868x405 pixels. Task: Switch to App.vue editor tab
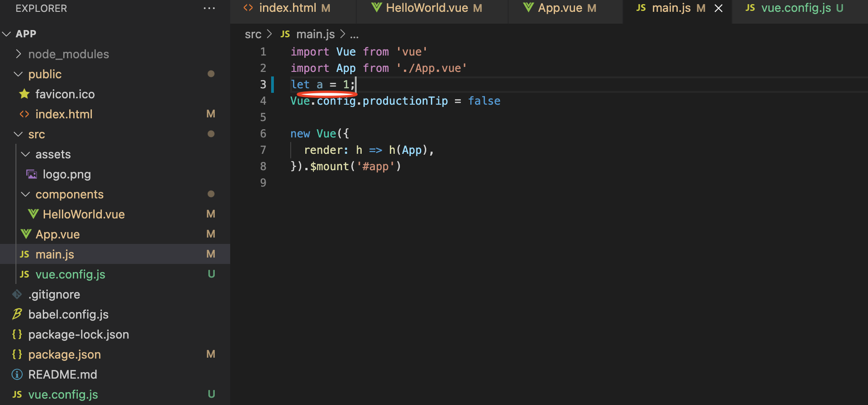[x=565, y=8]
